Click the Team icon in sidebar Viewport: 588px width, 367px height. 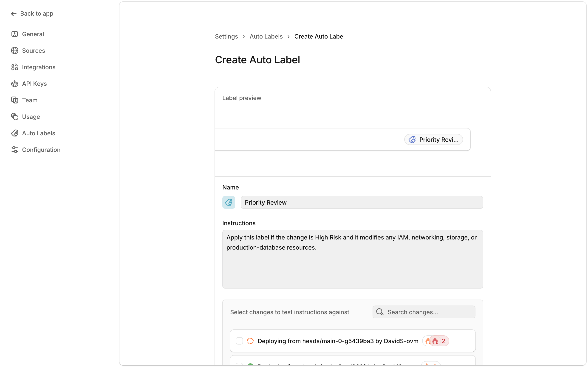click(x=14, y=100)
